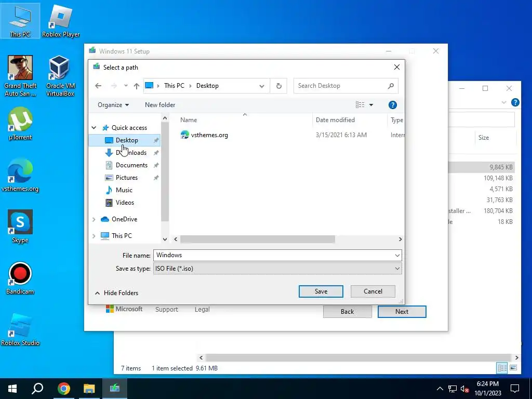The height and width of the screenshot is (399, 532).
Task: Open Grand Theft Auto San desktop shortcut
Action: [x=20, y=76]
